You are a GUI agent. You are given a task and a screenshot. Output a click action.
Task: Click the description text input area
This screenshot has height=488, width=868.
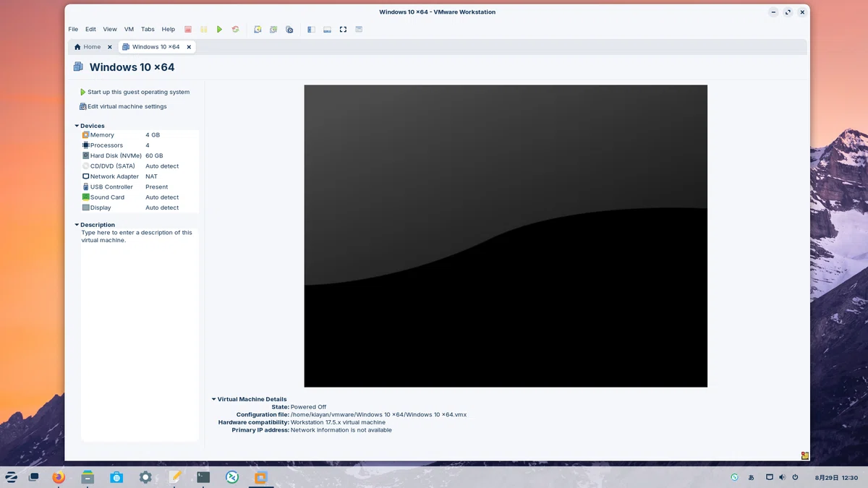coord(140,335)
